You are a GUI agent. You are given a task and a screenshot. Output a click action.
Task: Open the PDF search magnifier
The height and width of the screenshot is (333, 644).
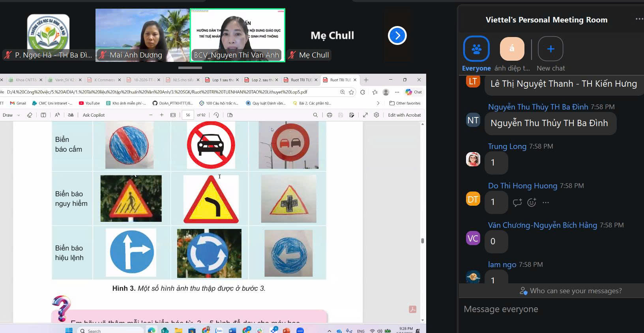pyautogui.click(x=315, y=115)
